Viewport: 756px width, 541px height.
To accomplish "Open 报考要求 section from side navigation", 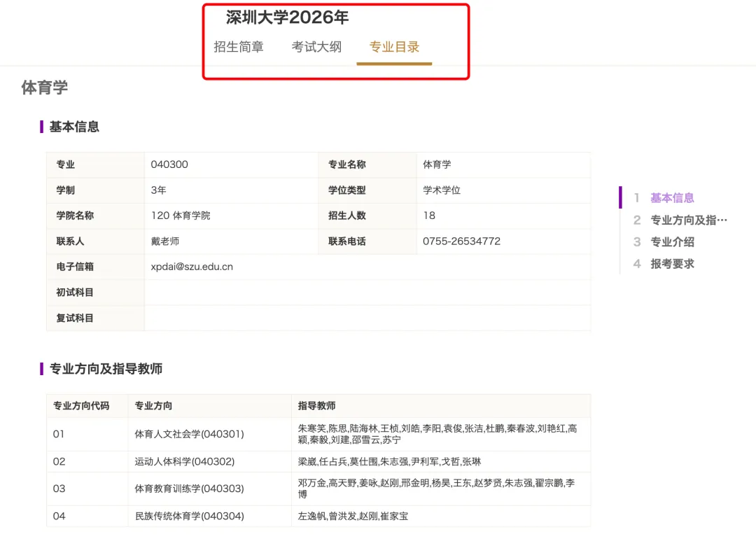I will point(672,264).
